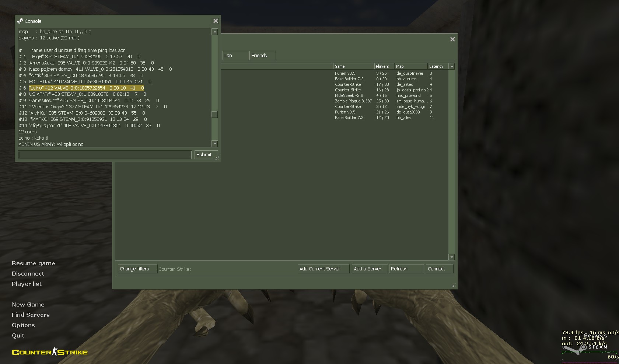Sort servers by Game column

click(353, 66)
